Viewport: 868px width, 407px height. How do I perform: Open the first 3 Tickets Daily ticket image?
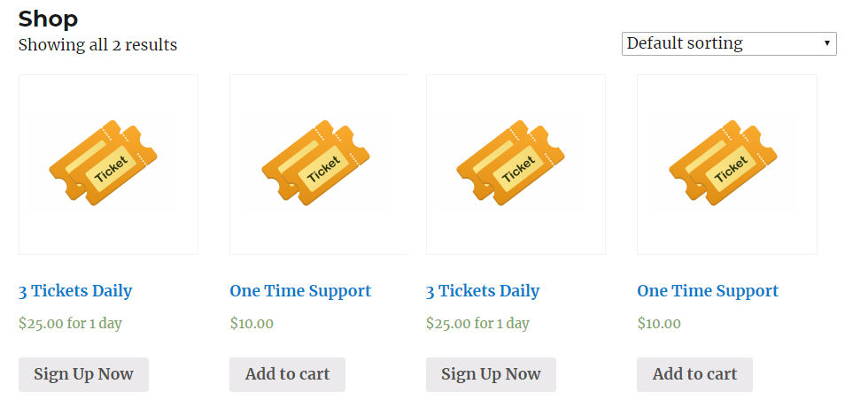click(108, 165)
